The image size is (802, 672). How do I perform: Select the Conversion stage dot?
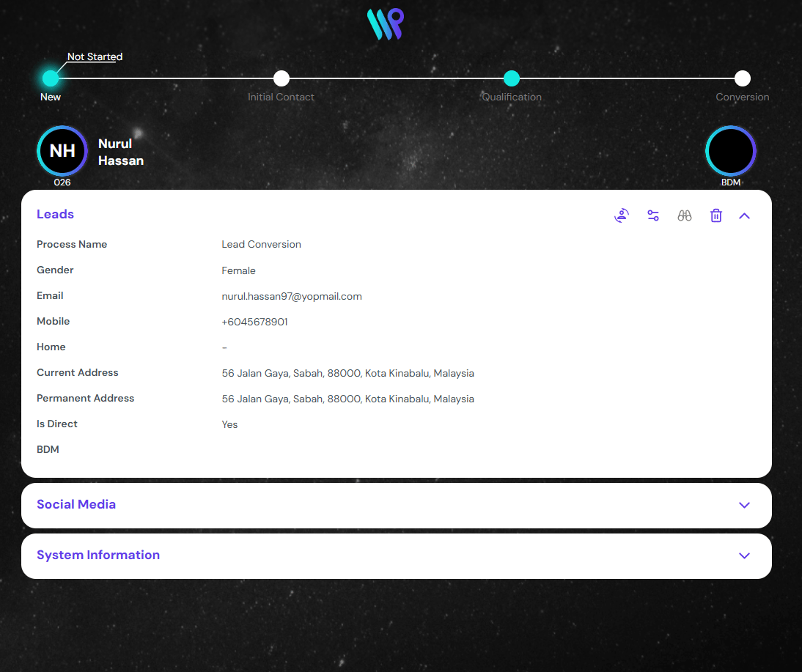point(742,78)
